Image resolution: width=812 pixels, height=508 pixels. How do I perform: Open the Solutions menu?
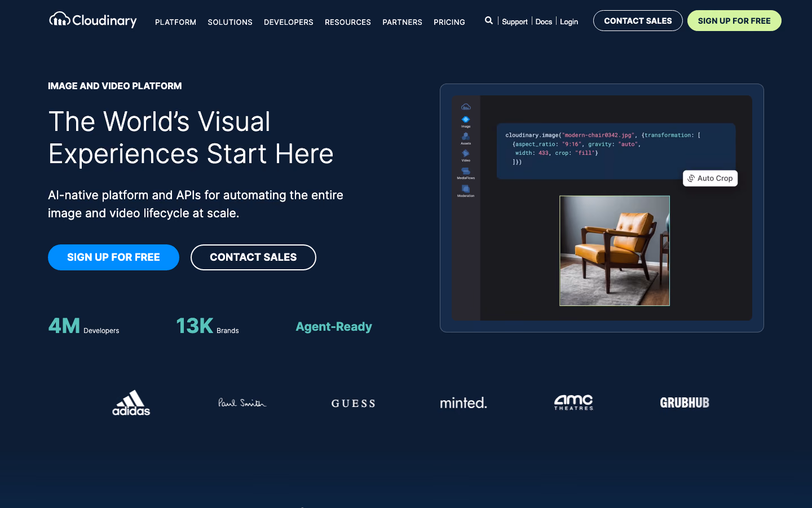230,22
